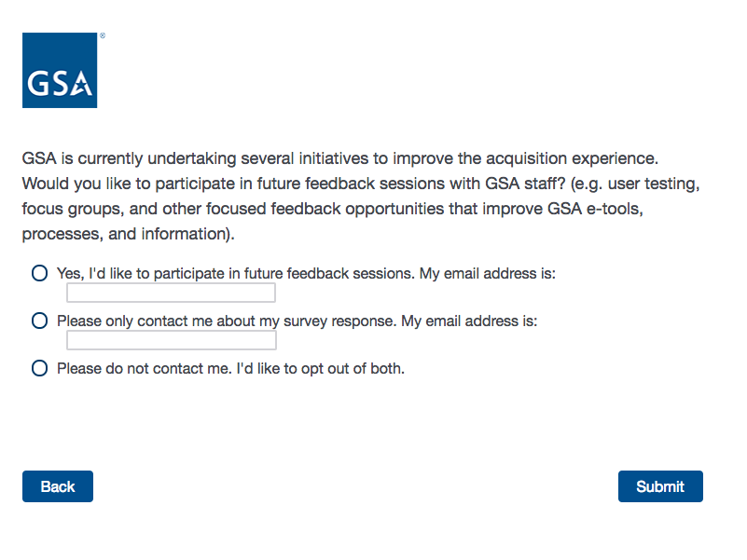Click the phrase "user testing" in the paragraph
Viewport: 747px width, 560px height.
(656, 184)
